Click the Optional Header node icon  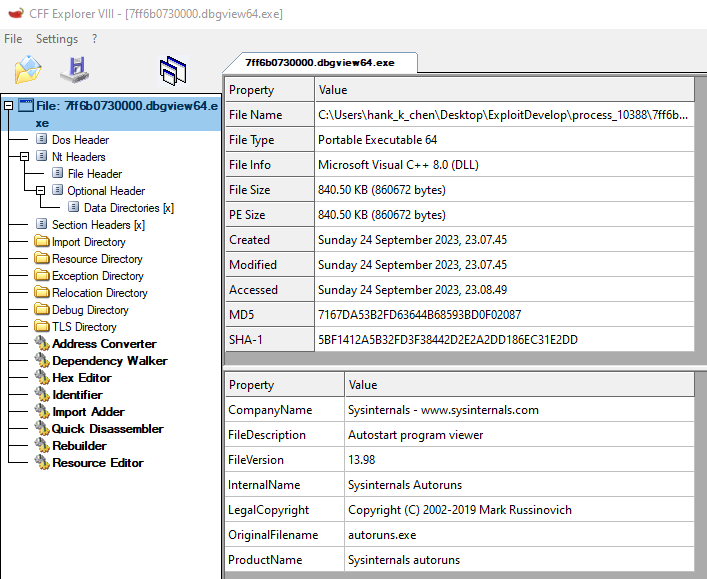pos(57,190)
